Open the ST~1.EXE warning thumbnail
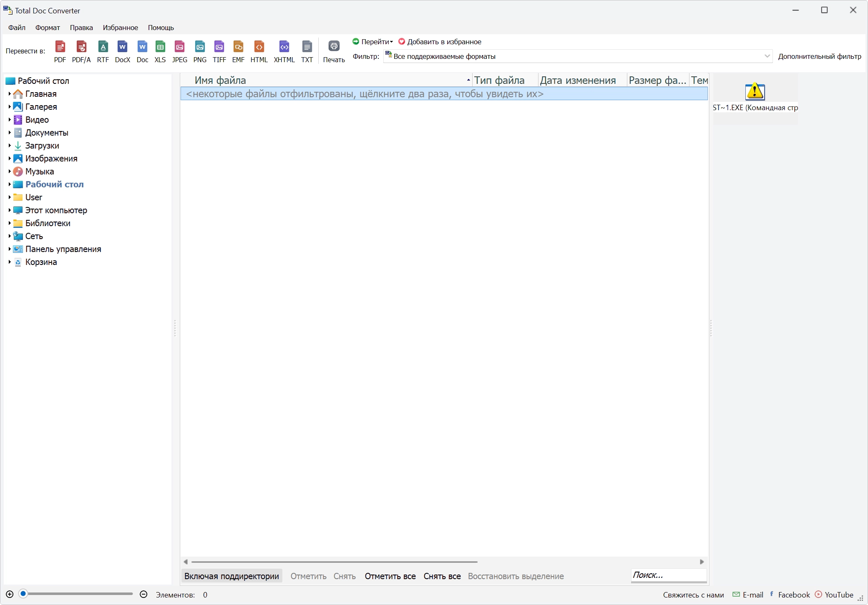This screenshot has height=605, width=868. (x=755, y=92)
